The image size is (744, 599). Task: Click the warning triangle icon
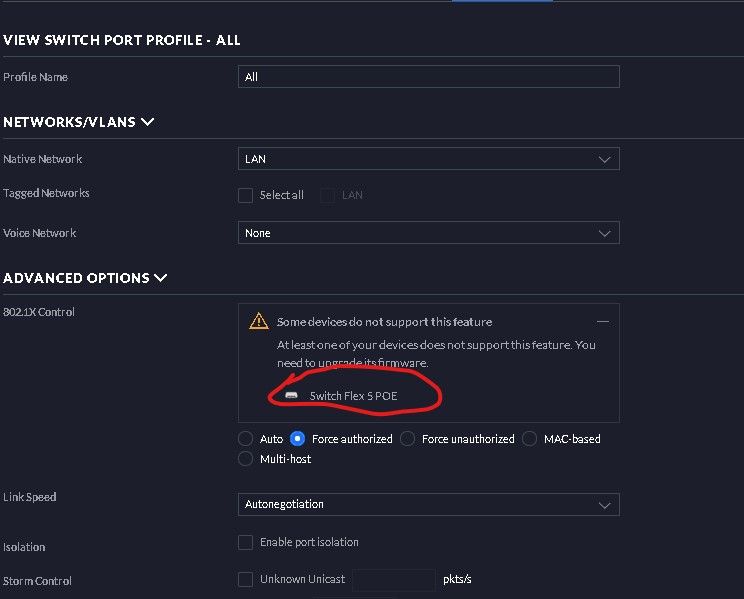259,321
